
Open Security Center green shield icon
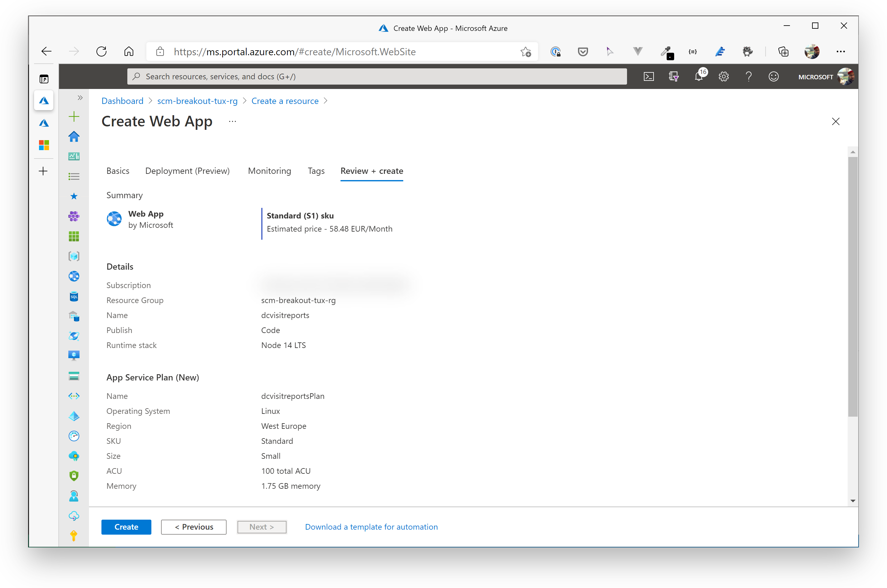[74, 476]
